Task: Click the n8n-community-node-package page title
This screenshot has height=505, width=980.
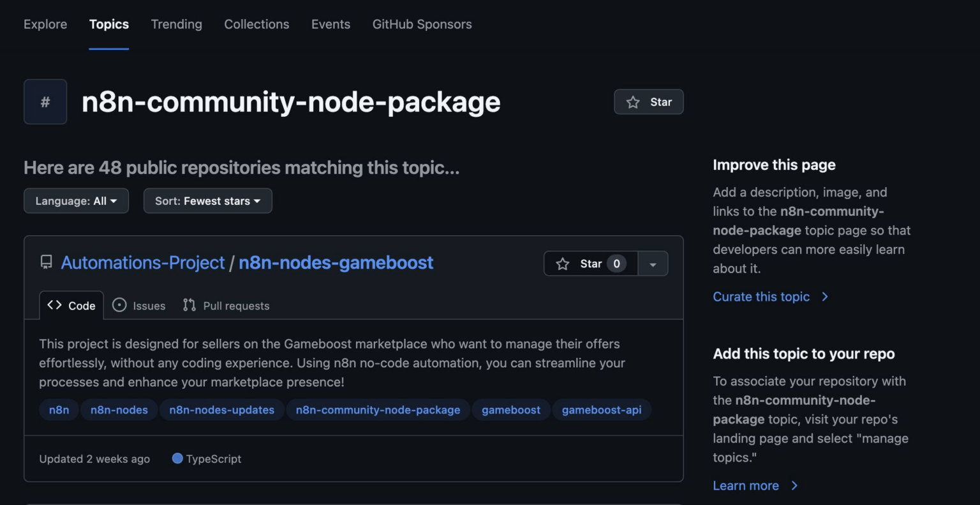Action: pos(291,102)
